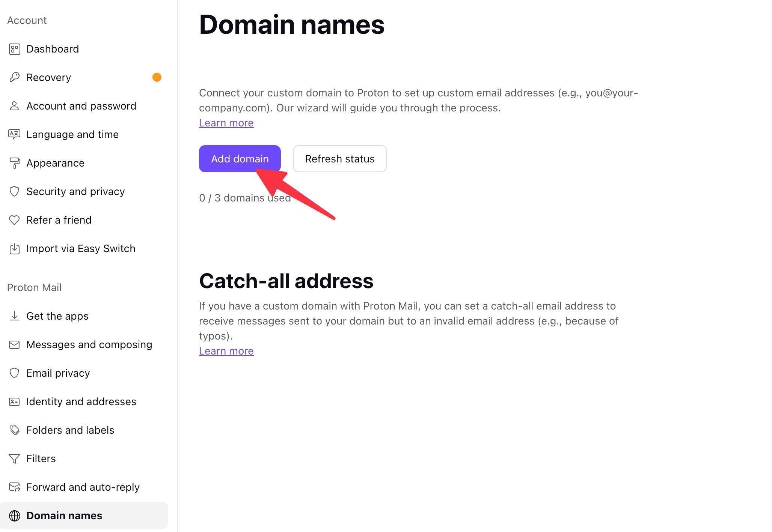Navigate to Filters settings
Screen dimensions: 772x532
point(41,458)
